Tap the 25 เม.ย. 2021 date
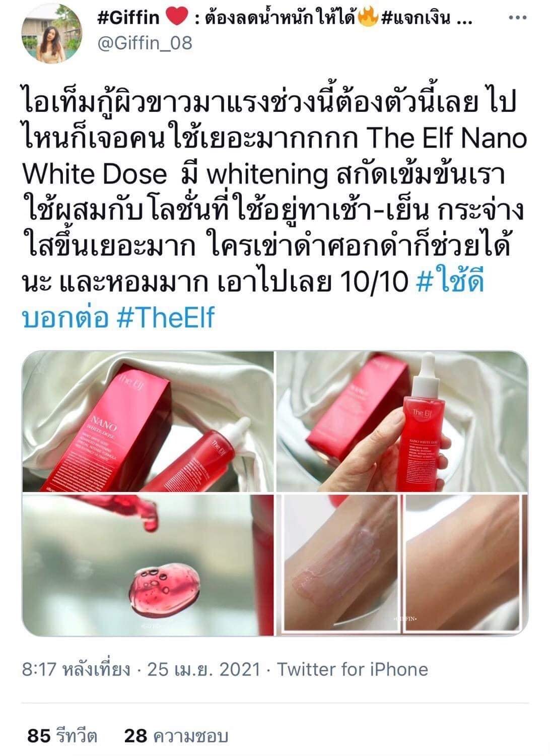 point(203,670)
